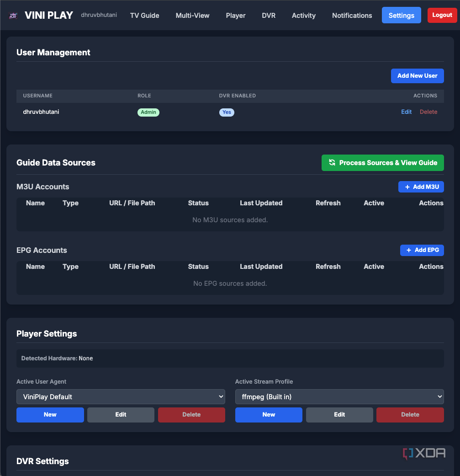460x476 pixels.
Task: Click Active header in M3U Accounts table
Action: pyautogui.click(x=374, y=203)
